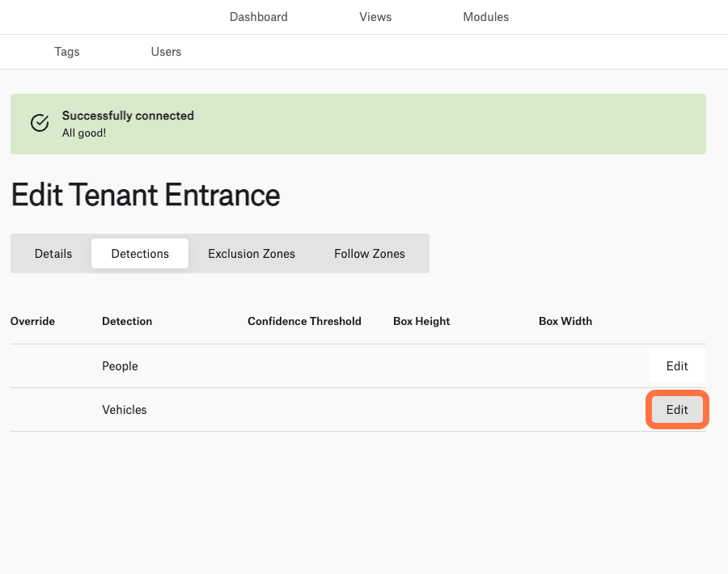This screenshot has width=728, height=574.
Task: Go to Views in top navigation
Action: [x=375, y=17]
